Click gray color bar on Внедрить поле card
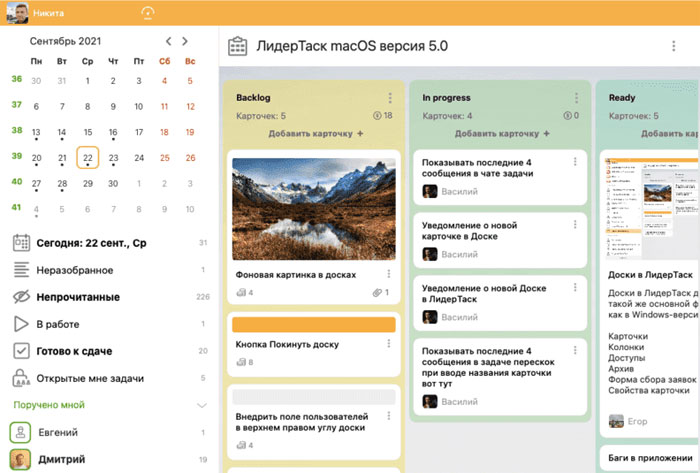 [x=314, y=397]
